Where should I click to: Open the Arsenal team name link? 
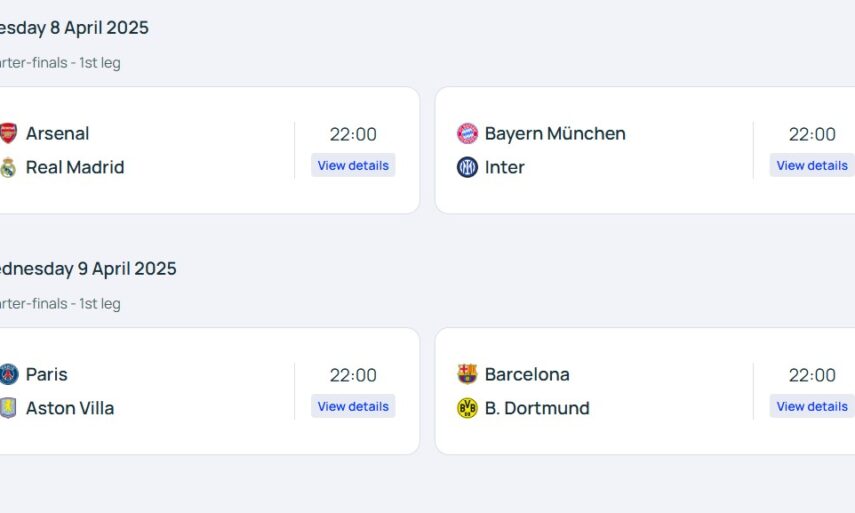(x=57, y=133)
